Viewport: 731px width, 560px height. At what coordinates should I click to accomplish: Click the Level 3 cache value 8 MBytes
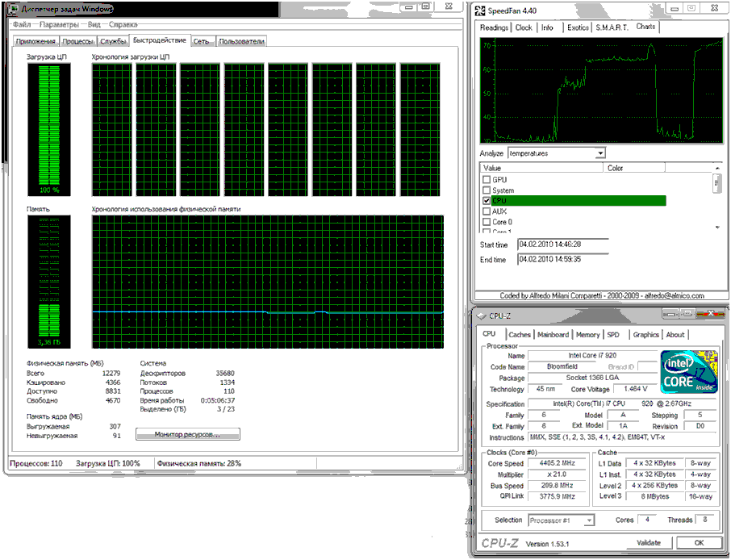[654, 496]
